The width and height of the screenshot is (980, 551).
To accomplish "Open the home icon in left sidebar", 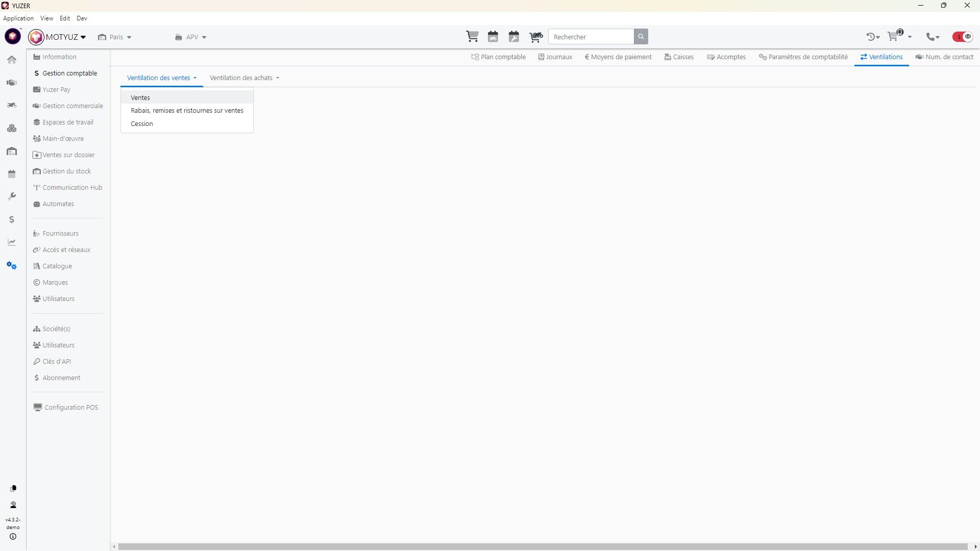I will [12, 60].
